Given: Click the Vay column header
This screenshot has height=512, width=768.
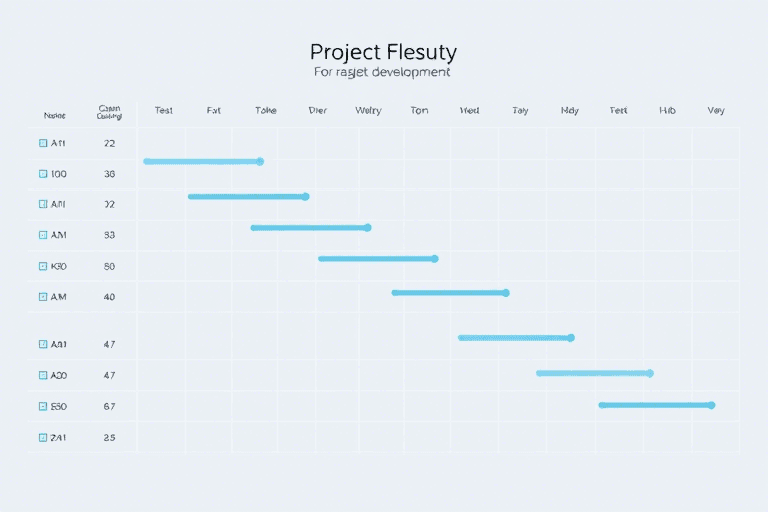Looking at the screenshot, I should pos(716,111).
